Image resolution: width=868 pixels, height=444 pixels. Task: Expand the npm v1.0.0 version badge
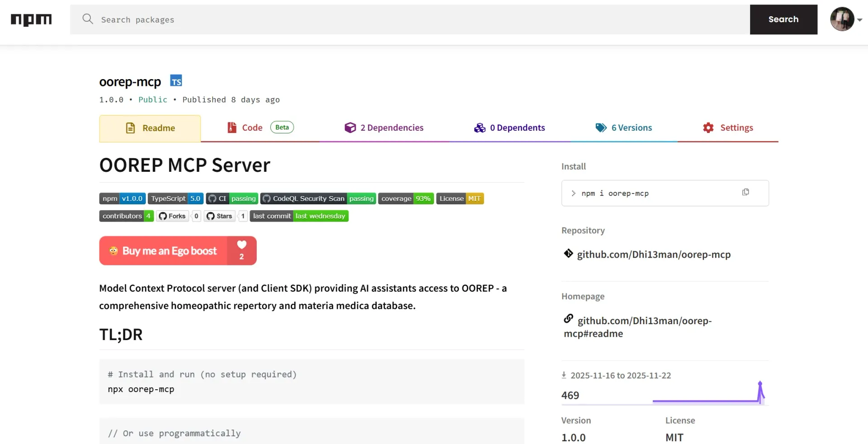pos(122,198)
